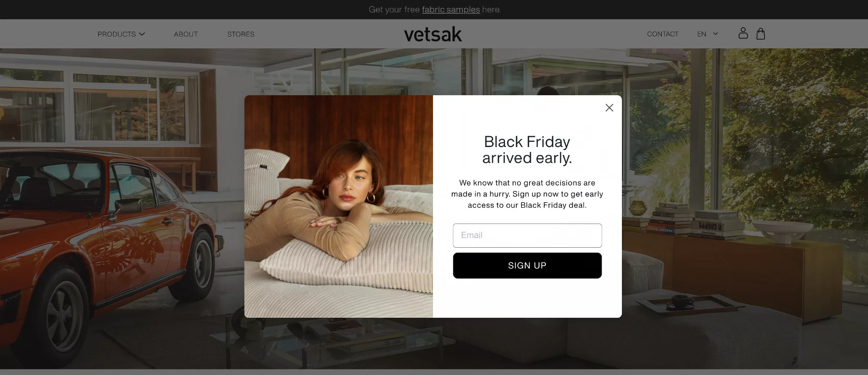Click the early access description paragraph
The image size is (868, 375).
(527, 194)
